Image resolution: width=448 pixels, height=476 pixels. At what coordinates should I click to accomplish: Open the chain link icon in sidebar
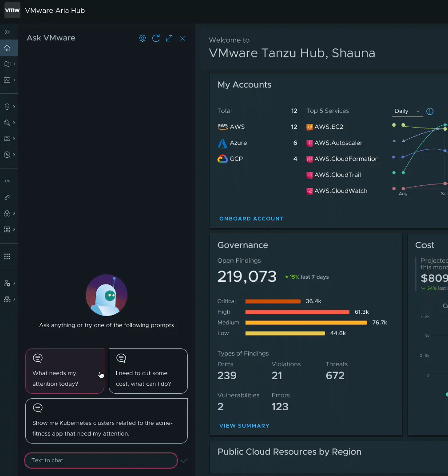tap(7, 197)
